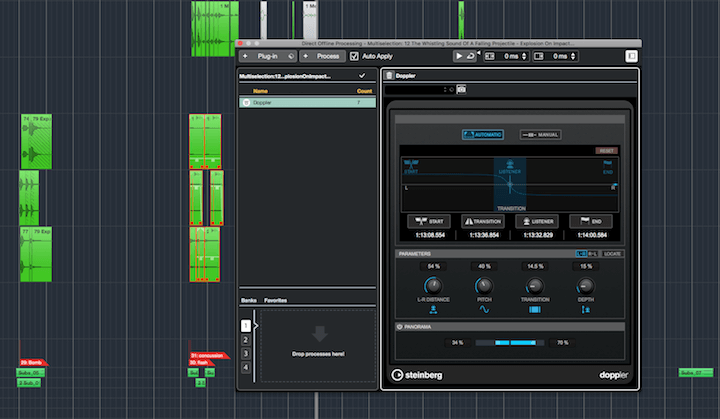Image resolution: width=720 pixels, height=419 pixels.
Task: Click the Depth knob
Action: (585, 286)
